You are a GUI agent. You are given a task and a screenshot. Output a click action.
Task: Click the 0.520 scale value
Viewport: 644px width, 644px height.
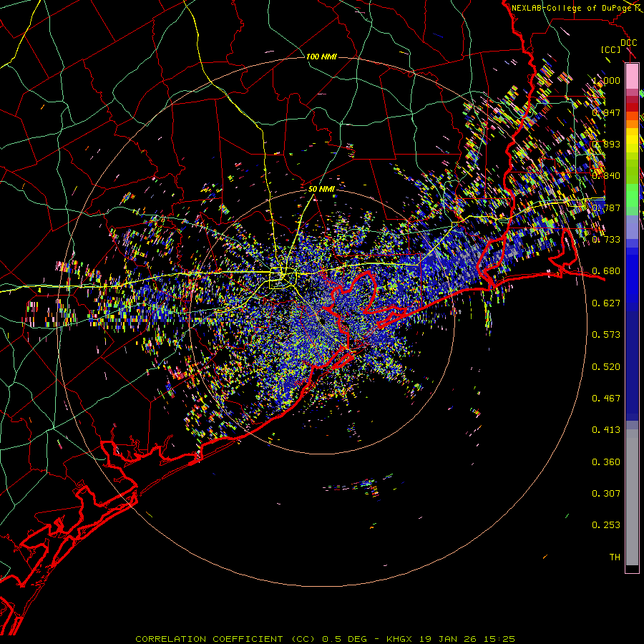click(x=606, y=367)
